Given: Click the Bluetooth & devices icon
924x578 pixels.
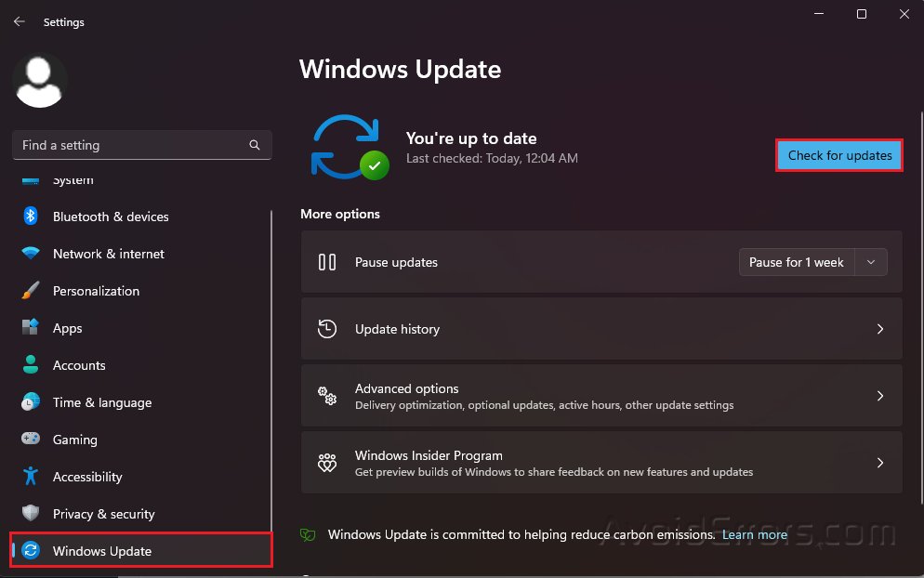Looking at the screenshot, I should [x=31, y=217].
